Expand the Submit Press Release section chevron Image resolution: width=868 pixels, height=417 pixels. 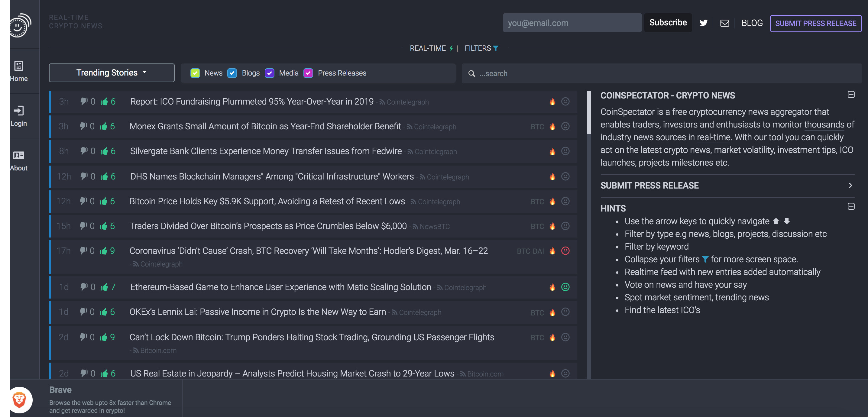pyautogui.click(x=850, y=185)
